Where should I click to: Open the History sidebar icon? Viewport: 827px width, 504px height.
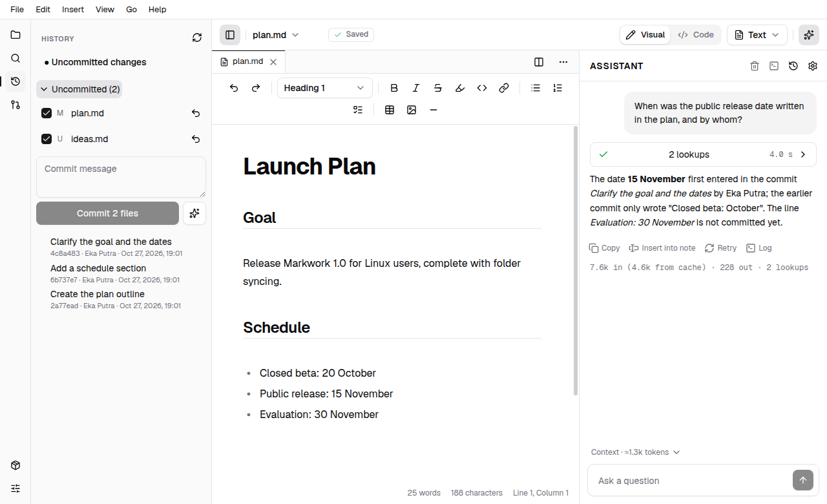pos(16,81)
